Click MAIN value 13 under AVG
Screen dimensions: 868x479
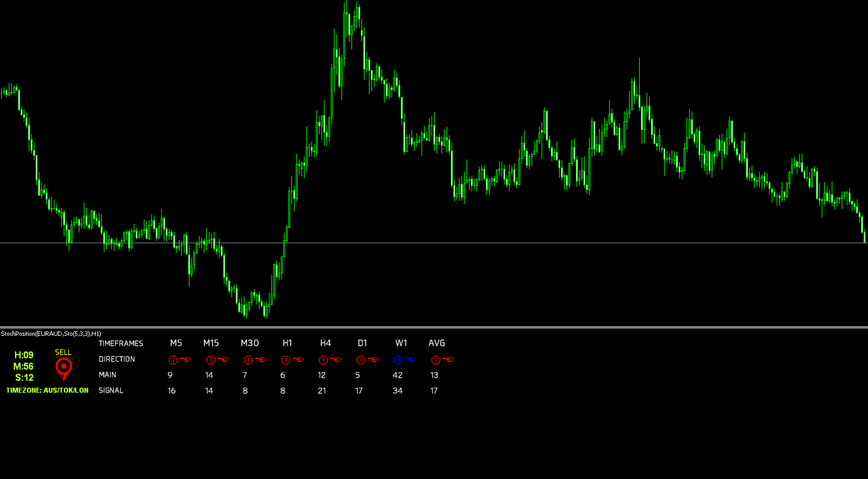click(434, 375)
